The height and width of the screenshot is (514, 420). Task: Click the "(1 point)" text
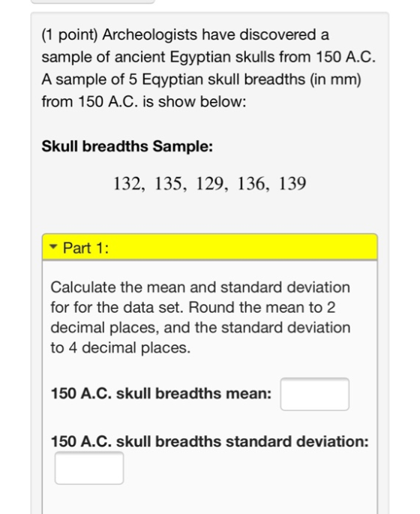[x=70, y=35]
